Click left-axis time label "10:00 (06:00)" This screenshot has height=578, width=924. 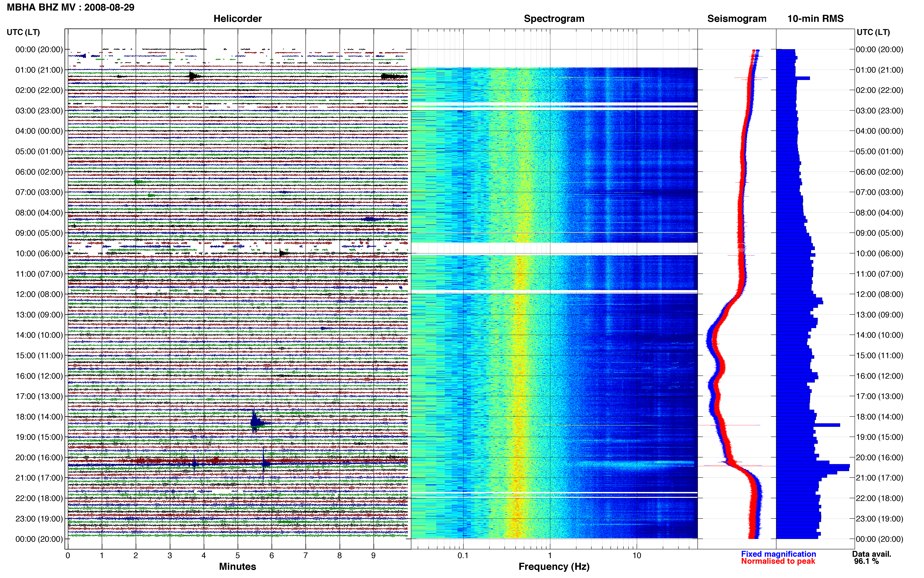click(39, 253)
